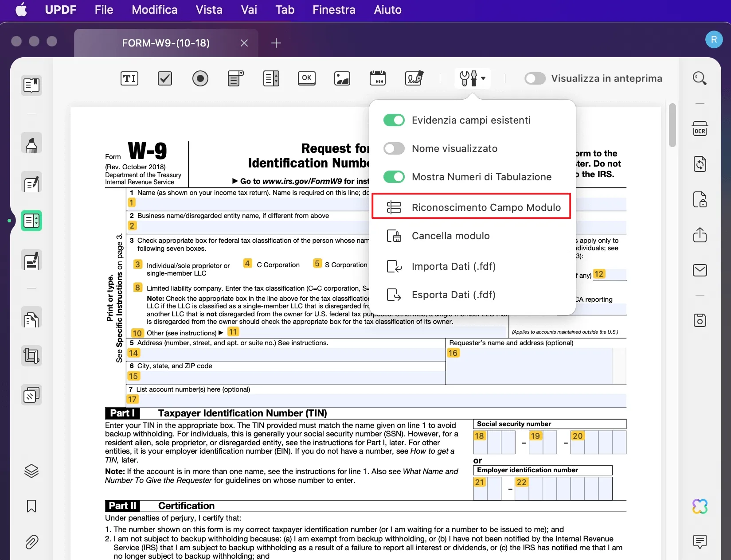The height and width of the screenshot is (560, 731).
Task: Toggle Visualizza in anteprima switch
Action: tap(535, 78)
